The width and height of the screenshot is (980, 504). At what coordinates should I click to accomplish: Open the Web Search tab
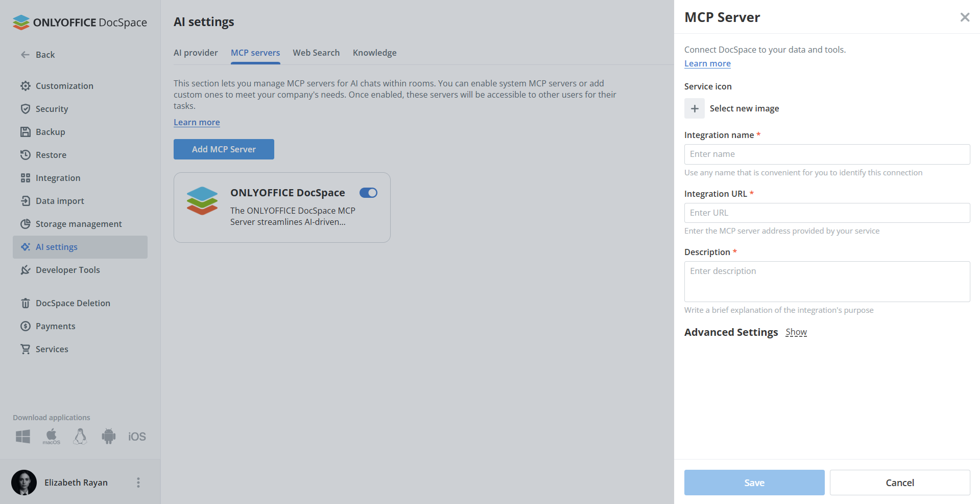(x=316, y=53)
